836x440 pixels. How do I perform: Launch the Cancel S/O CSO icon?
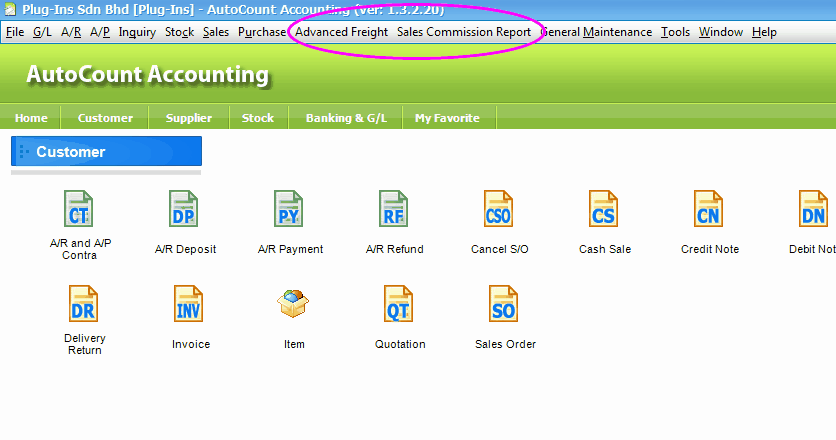click(499, 209)
